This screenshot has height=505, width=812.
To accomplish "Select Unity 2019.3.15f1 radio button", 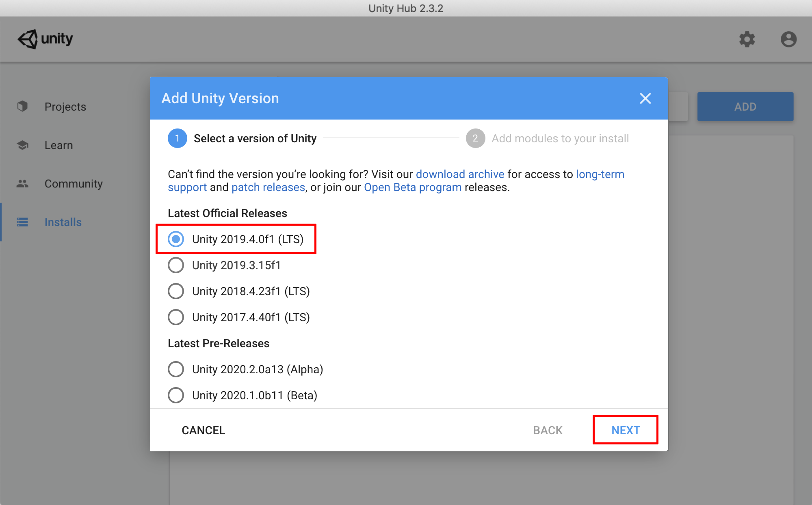I will (176, 265).
